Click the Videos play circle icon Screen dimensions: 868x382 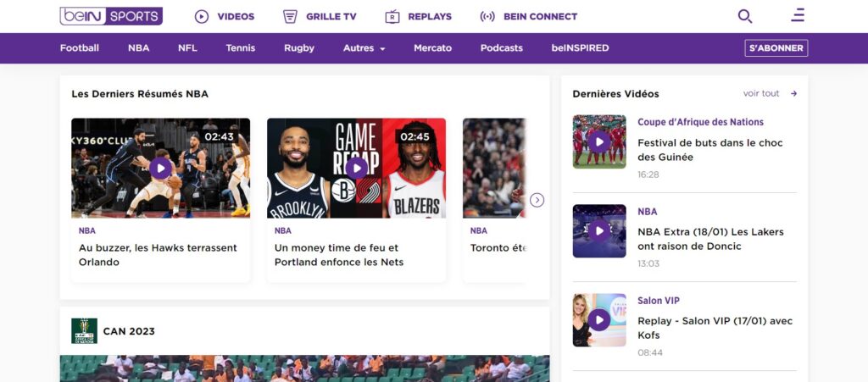pyautogui.click(x=202, y=17)
